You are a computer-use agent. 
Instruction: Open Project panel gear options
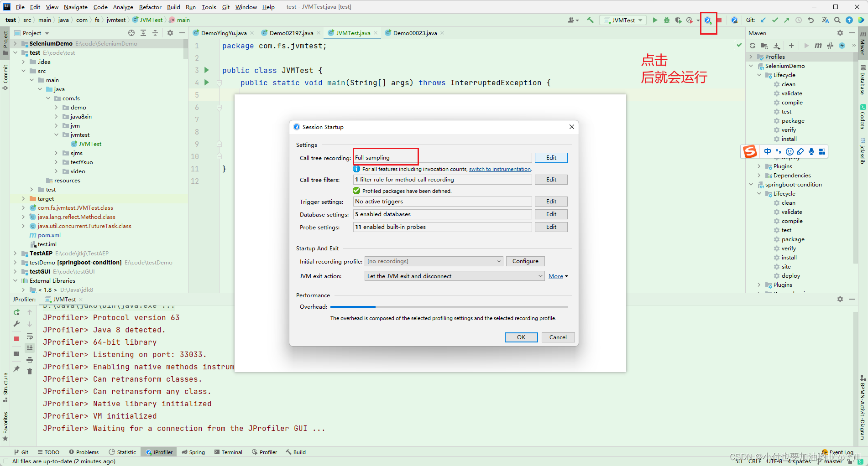170,33
